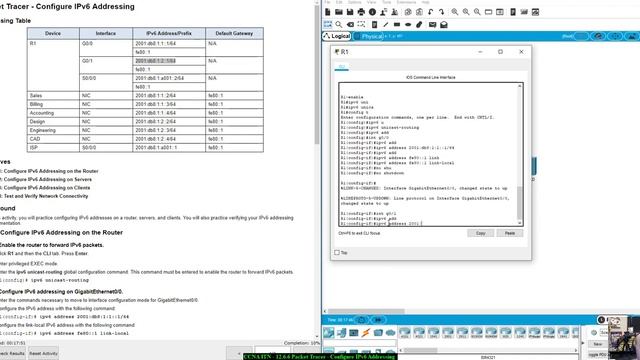Choose the Draw Freeform tool
The width and height of the screenshot is (640, 360).
click(x=419, y=24)
